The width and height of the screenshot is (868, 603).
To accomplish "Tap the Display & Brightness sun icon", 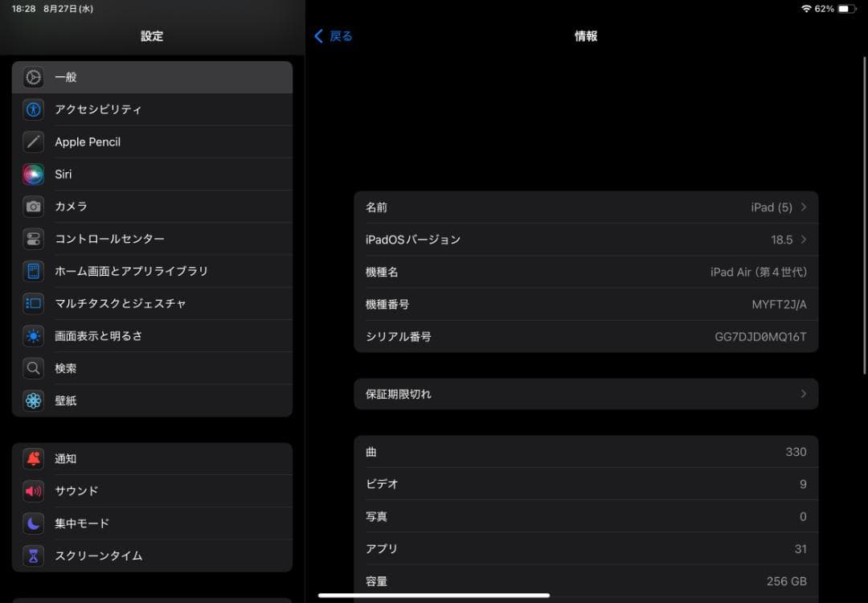I will tap(32, 335).
